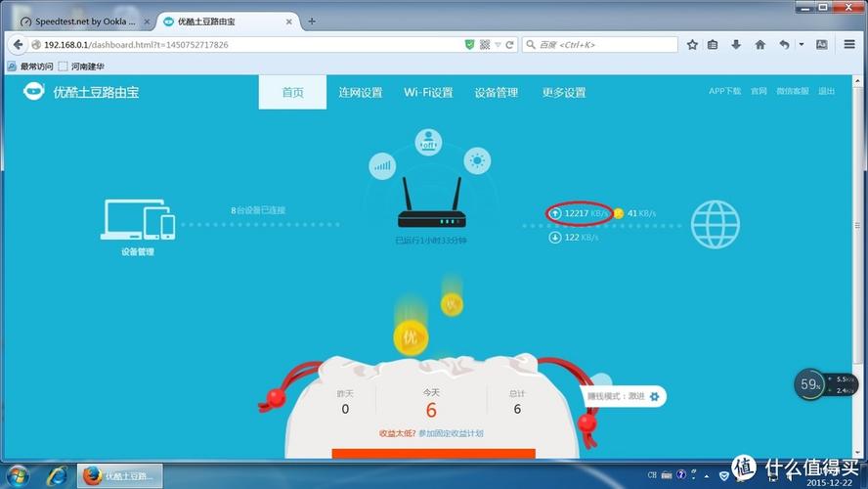Screen dimensions: 868x489
Task: Open Firefox downloads arrow icon
Action: [x=735, y=45]
